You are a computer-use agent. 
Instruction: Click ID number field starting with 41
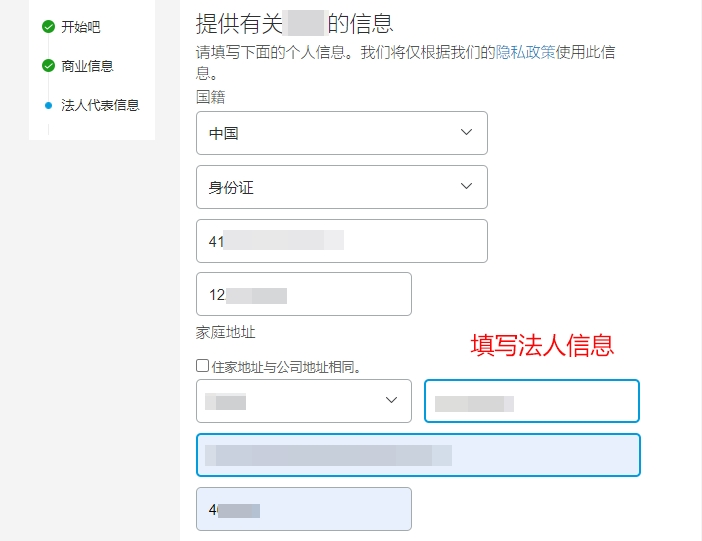tap(342, 241)
